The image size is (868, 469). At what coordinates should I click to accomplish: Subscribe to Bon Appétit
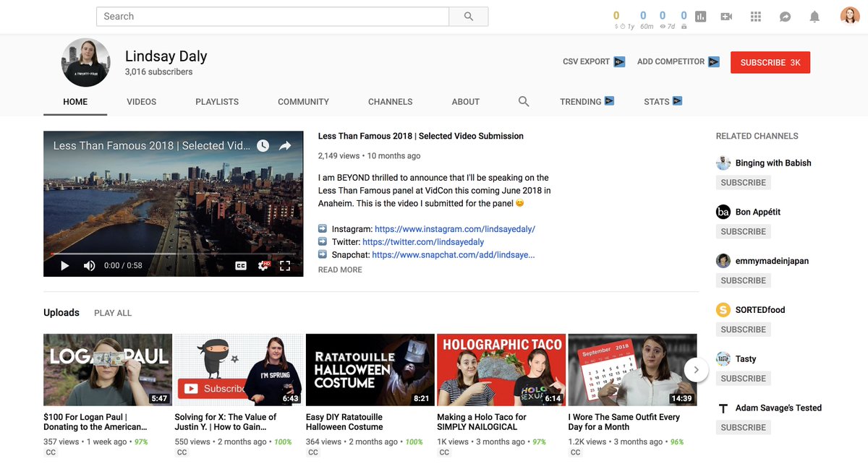point(743,232)
